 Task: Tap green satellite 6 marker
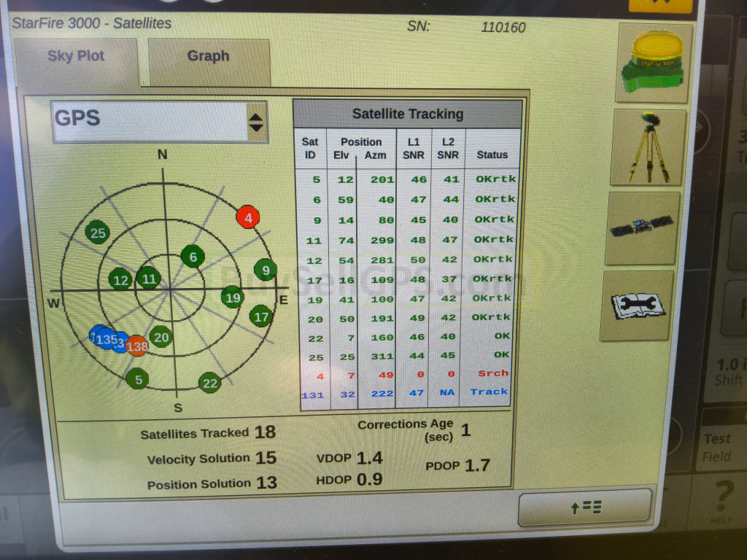193,257
